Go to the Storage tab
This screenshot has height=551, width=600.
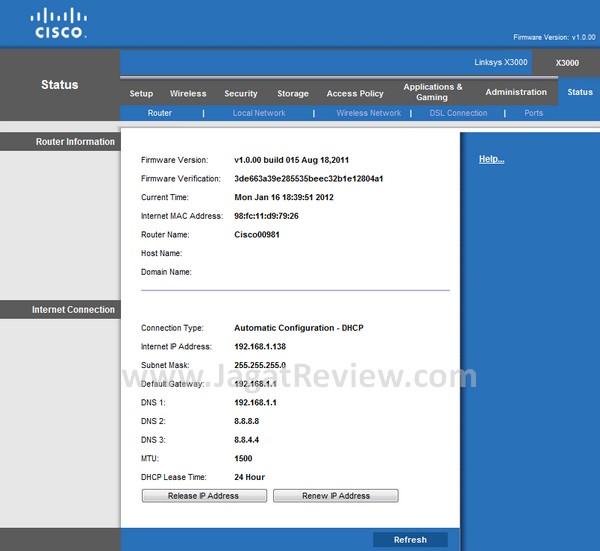pos(293,93)
